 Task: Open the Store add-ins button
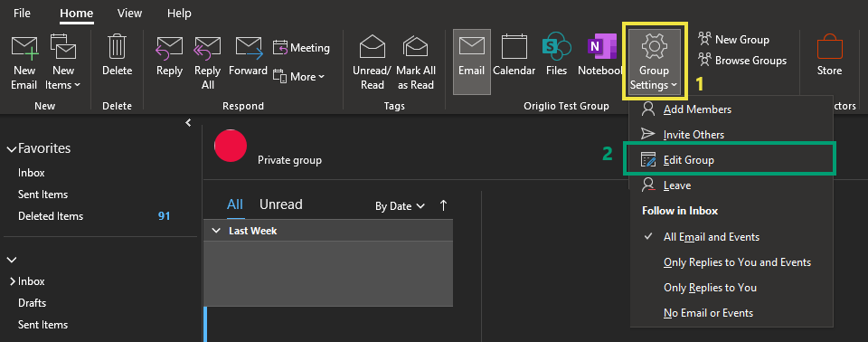829,55
